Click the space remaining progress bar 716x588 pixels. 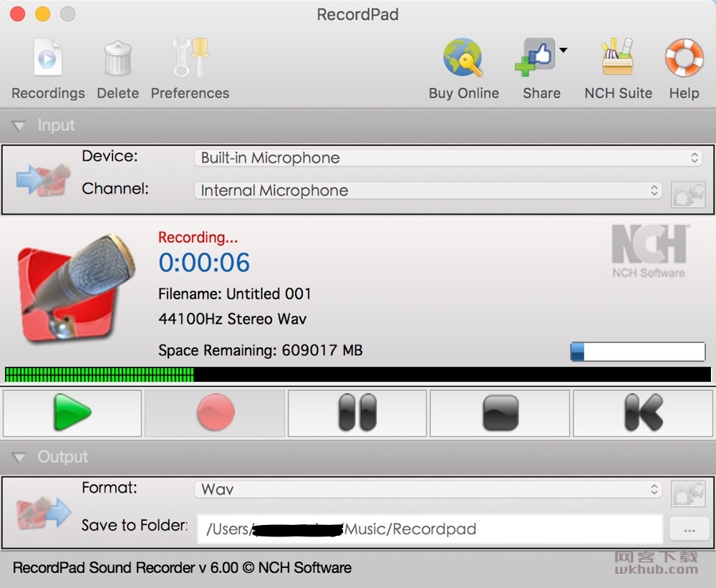click(x=637, y=352)
